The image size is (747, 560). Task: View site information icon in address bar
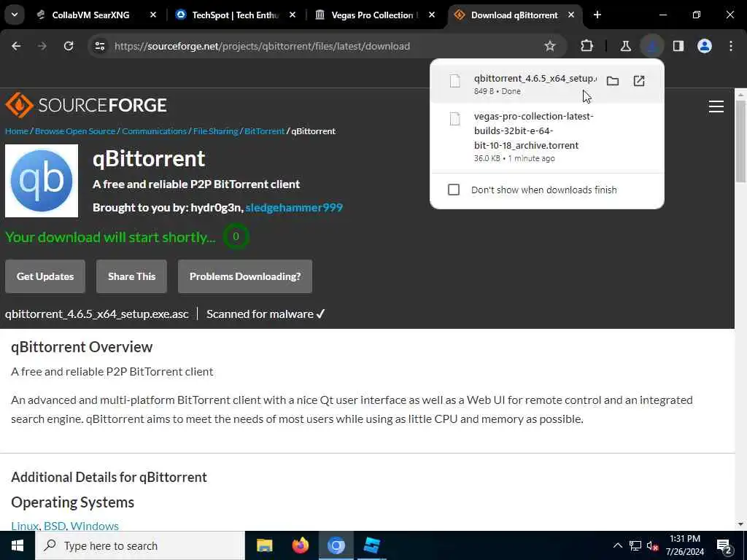point(99,46)
